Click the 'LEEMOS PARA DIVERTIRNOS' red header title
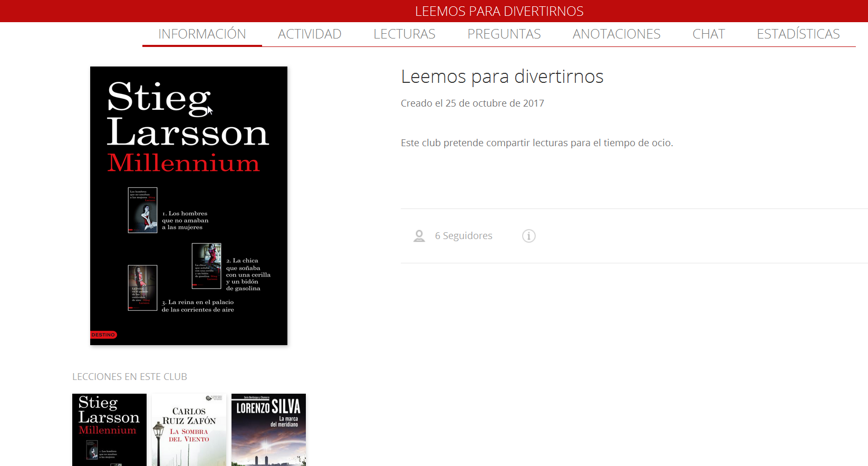The height and width of the screenshot is (466, 868). (499, 11)
